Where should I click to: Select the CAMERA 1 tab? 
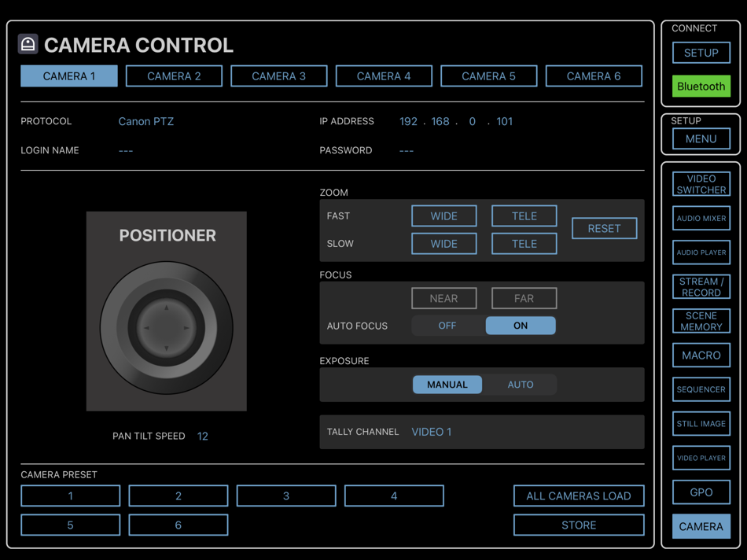(69, 76)
